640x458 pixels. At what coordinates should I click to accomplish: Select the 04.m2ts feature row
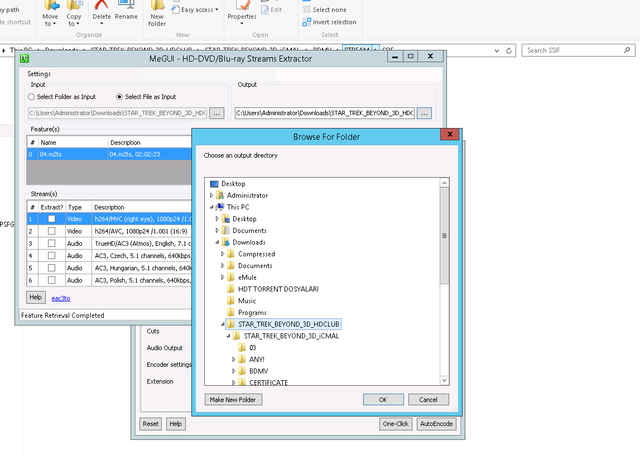pyautogui.click(x=109, y=154)
